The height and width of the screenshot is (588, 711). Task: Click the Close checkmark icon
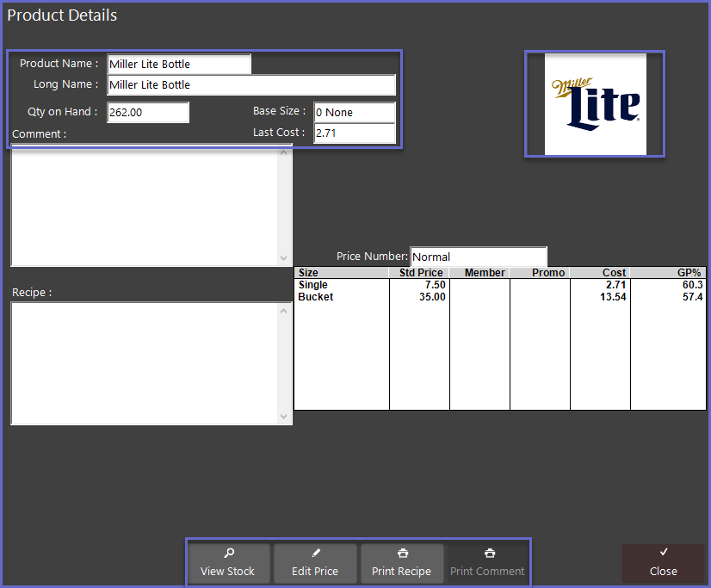point(663,553)
